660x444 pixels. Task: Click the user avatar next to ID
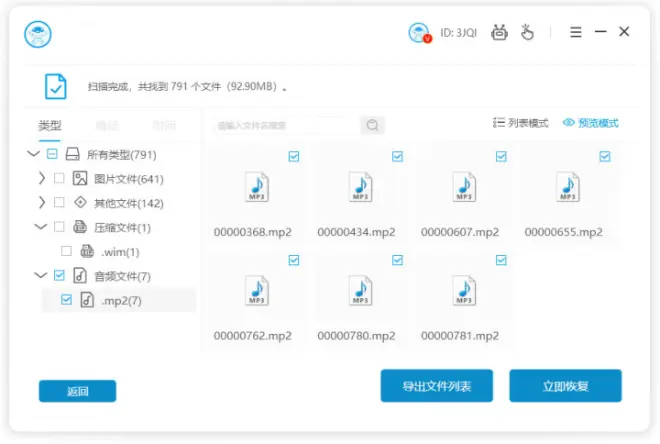[419, 32]
